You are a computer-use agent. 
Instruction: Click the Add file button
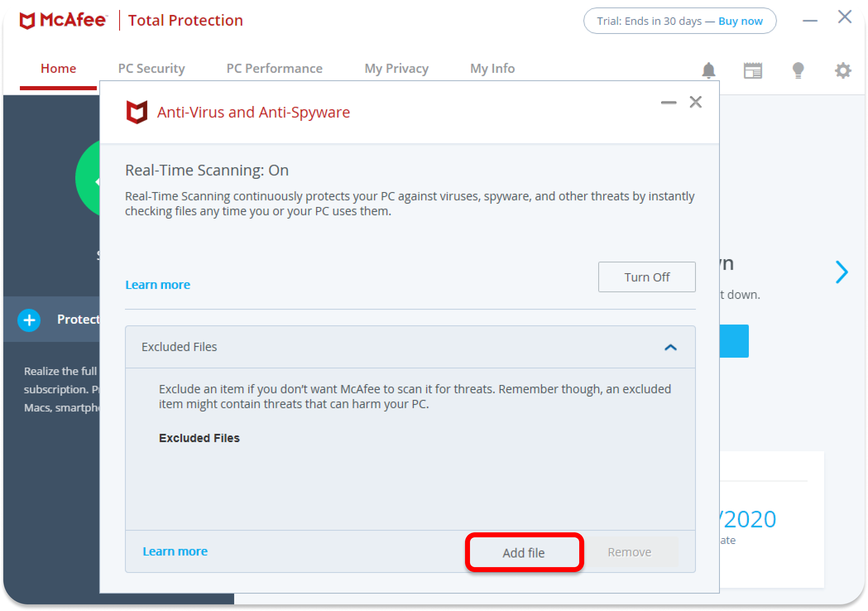pyautogui.click(x=524, y=553)
